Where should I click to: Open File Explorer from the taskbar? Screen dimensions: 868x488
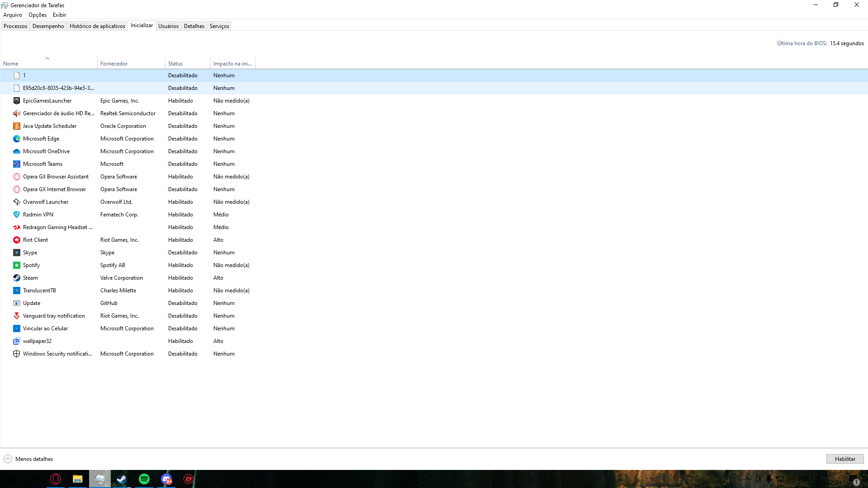(78, 479)
